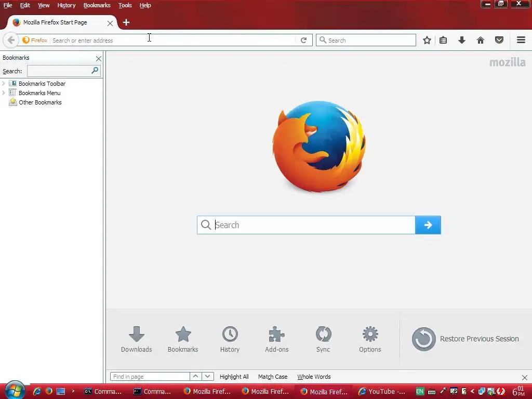The image size is (532, 399).
Task: Click the blue search arrow button
Action: point(428,225)
